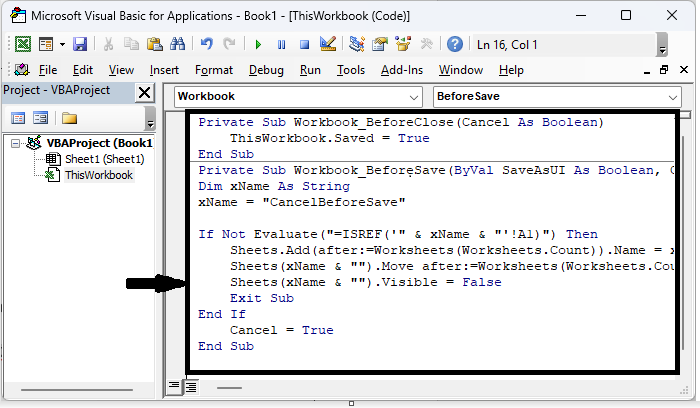
Task: Click the Toolbox wrench icon
Action: tap(426, 44)
